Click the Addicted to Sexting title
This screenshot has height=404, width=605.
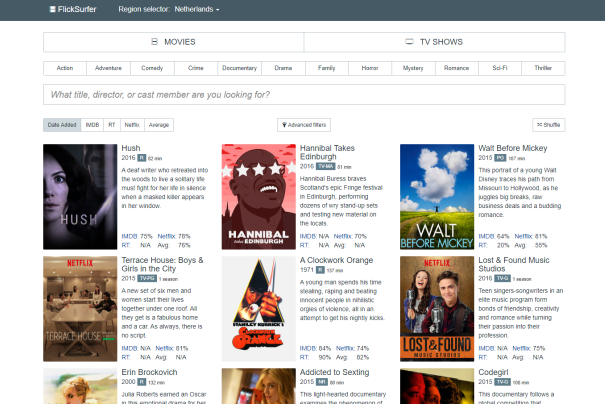335,372
